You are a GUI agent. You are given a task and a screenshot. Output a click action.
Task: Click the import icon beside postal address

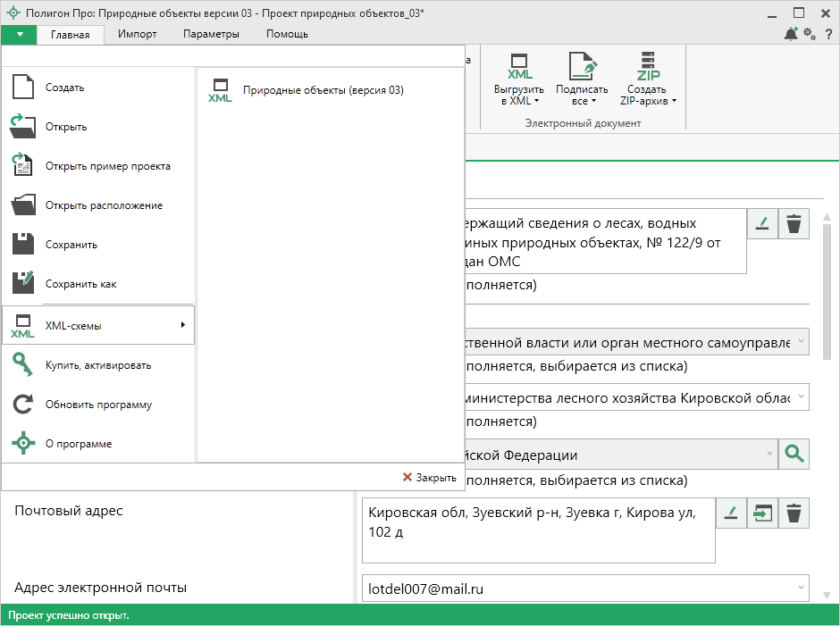pyautogui.click(x=762, y=513)
